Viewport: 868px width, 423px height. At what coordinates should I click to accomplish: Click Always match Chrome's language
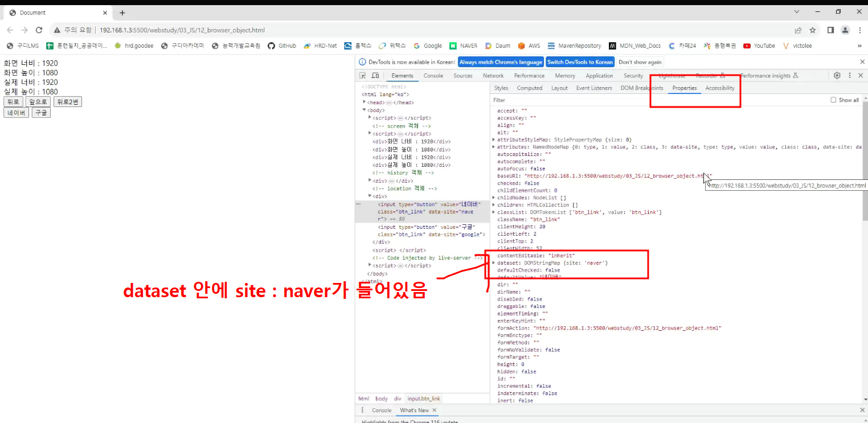click(501, 62)
